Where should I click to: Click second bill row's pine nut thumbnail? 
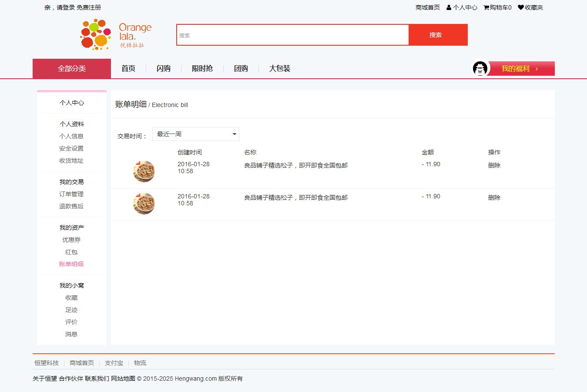pyautogui.click(x=144, y=204)
